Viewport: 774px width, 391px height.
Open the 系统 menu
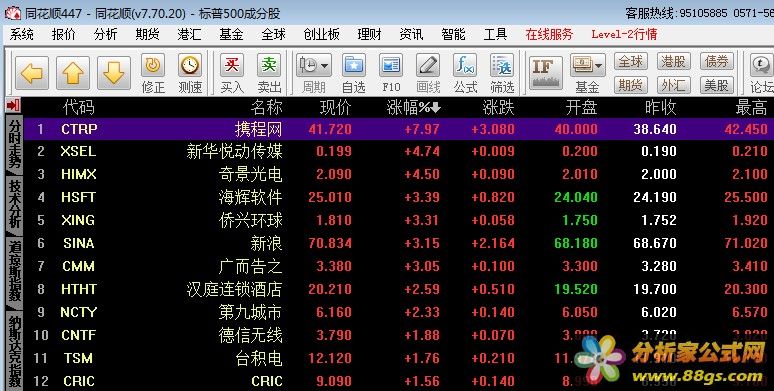pyautogui.click(x=22, y=35)
